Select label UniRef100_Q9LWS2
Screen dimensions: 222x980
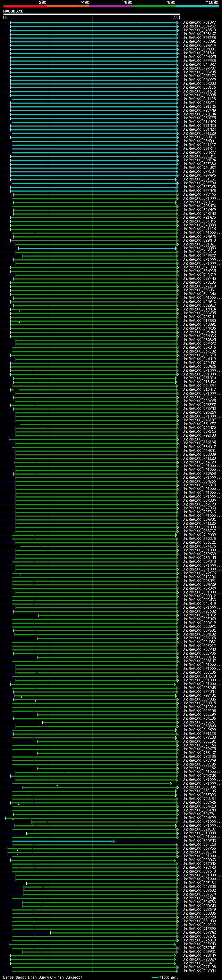tap(199, 168)
